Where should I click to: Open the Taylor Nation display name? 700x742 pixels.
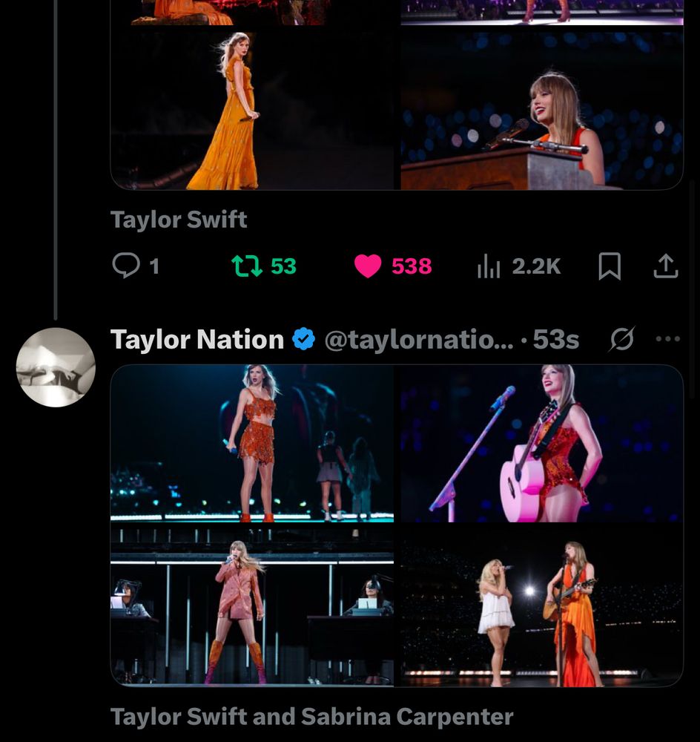coord(197,339)
